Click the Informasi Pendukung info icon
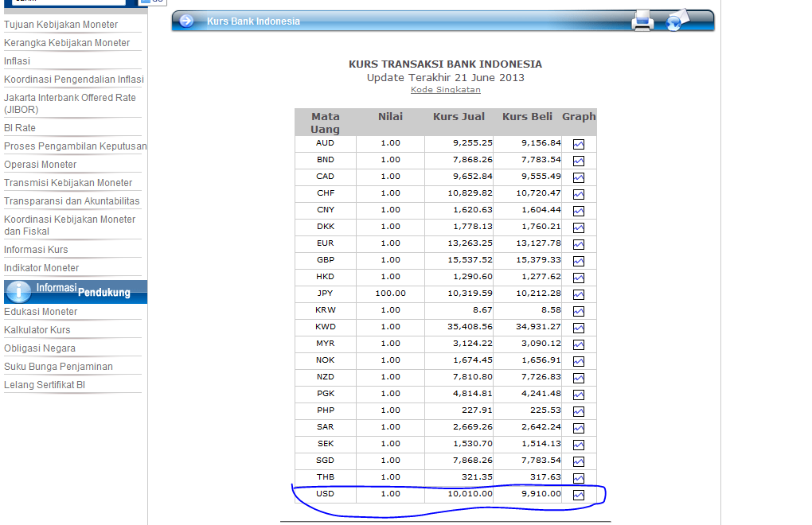The width and height of the screenshot is (812, 525). [19, 292]
